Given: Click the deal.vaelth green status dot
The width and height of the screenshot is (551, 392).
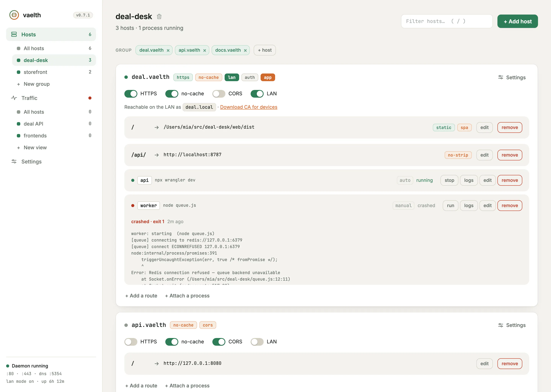Looking at the screenshot, I should 126,77.
